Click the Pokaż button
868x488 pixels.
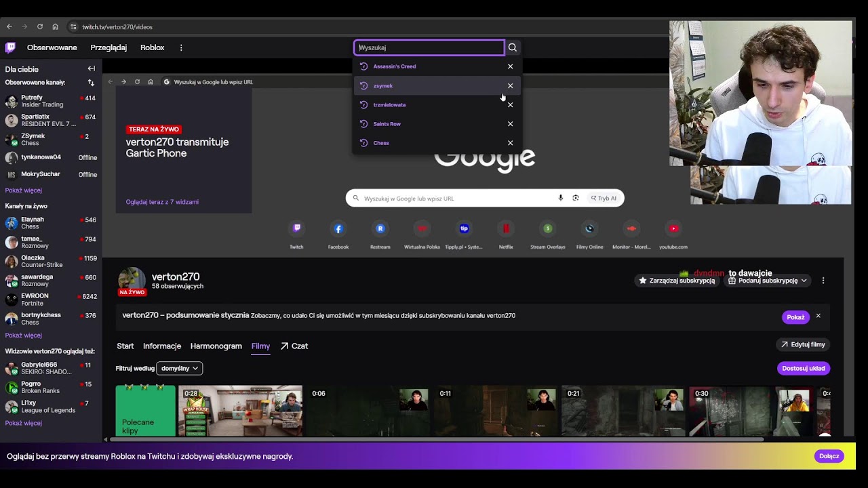(795, 317)
